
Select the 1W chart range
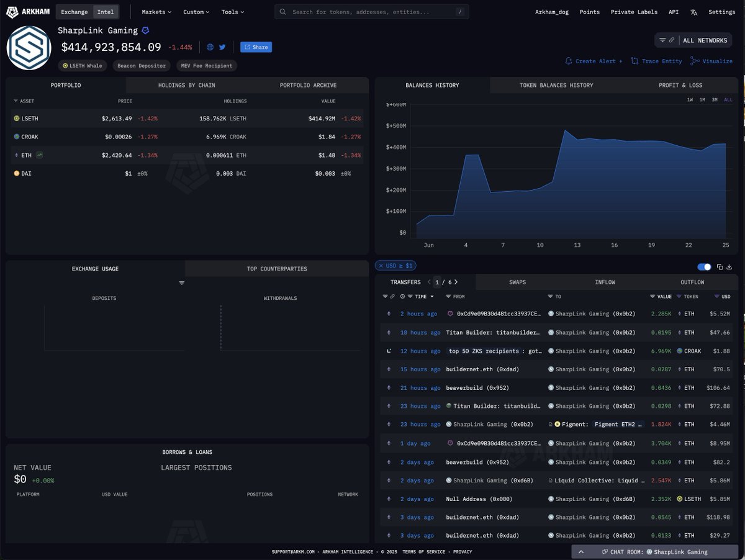pyautogui.click(x=690, y=100)
